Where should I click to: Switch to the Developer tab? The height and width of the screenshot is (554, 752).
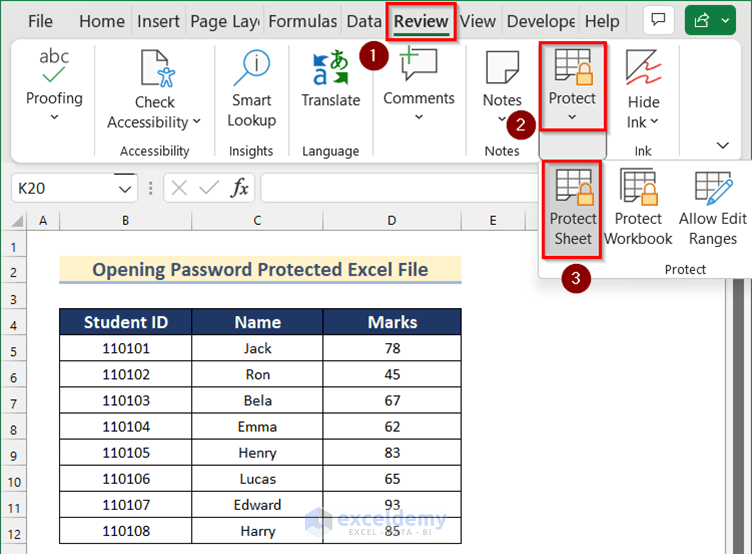pos(540,21)
